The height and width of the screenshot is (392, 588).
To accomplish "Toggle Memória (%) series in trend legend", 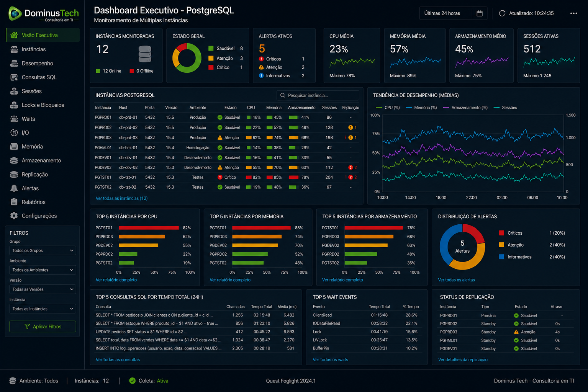I will [421, 108].
